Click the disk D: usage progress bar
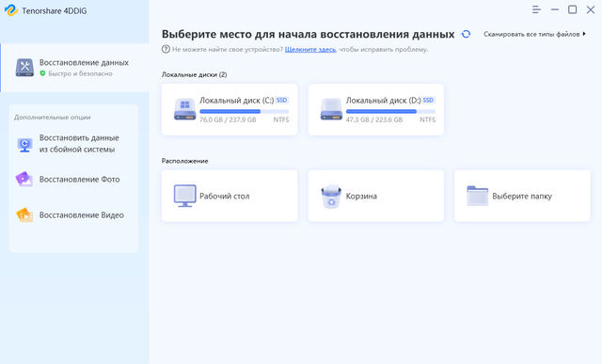 (x=390, y=111)
